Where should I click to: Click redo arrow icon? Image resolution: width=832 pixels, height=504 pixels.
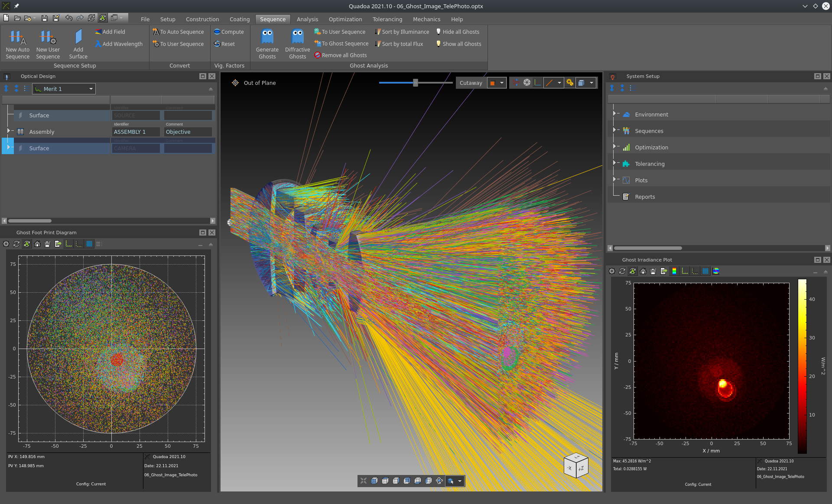[x=80, y=18]
